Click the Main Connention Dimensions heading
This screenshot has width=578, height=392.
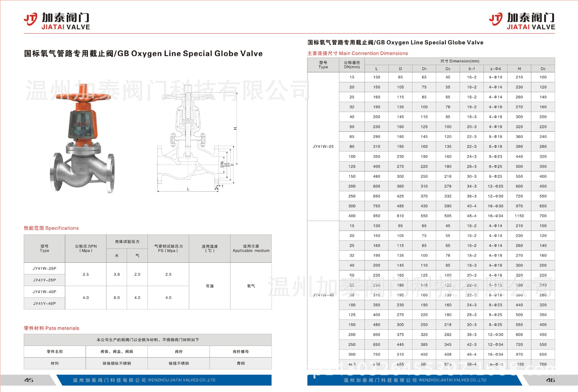pyautogui.click(x=357, y=53)
